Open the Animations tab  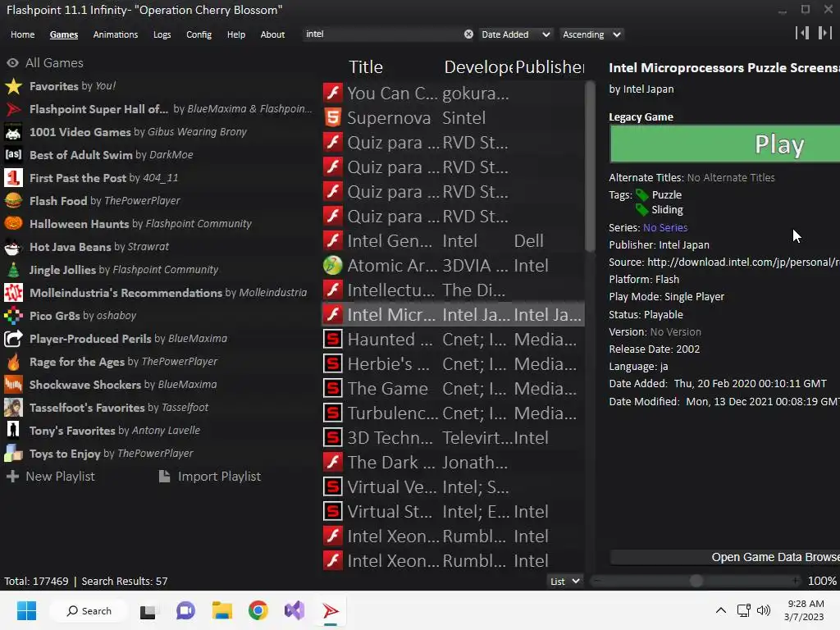115,34
